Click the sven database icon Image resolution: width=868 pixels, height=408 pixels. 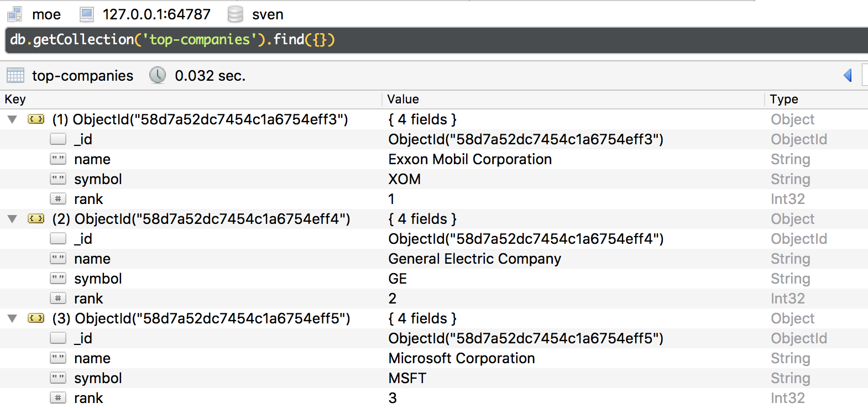point(236,14)
